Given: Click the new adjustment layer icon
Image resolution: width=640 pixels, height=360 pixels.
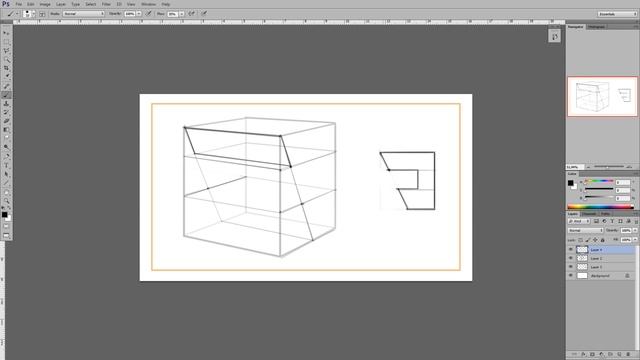Looking at the screenshot, I should pos(601,354).
